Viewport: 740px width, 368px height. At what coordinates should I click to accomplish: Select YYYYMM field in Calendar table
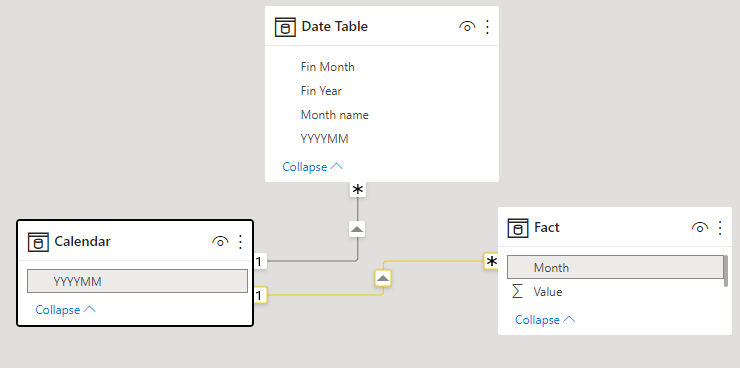click(137, 281)
